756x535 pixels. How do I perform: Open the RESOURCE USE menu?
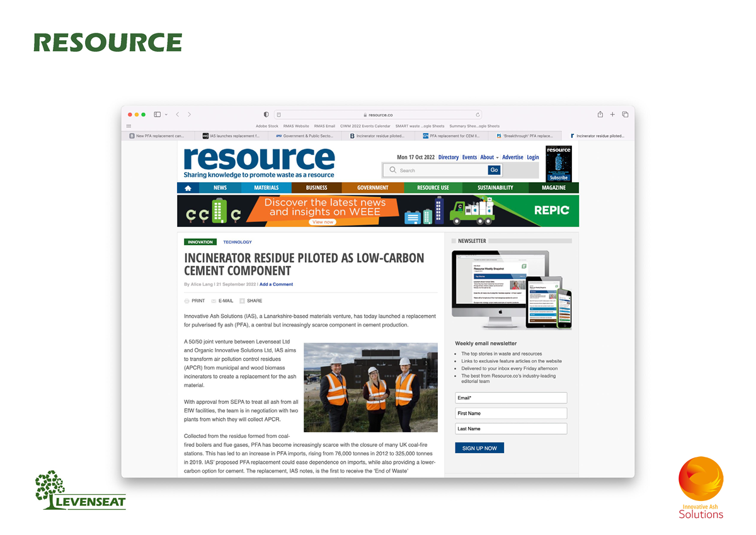click(x=433, y=188)
